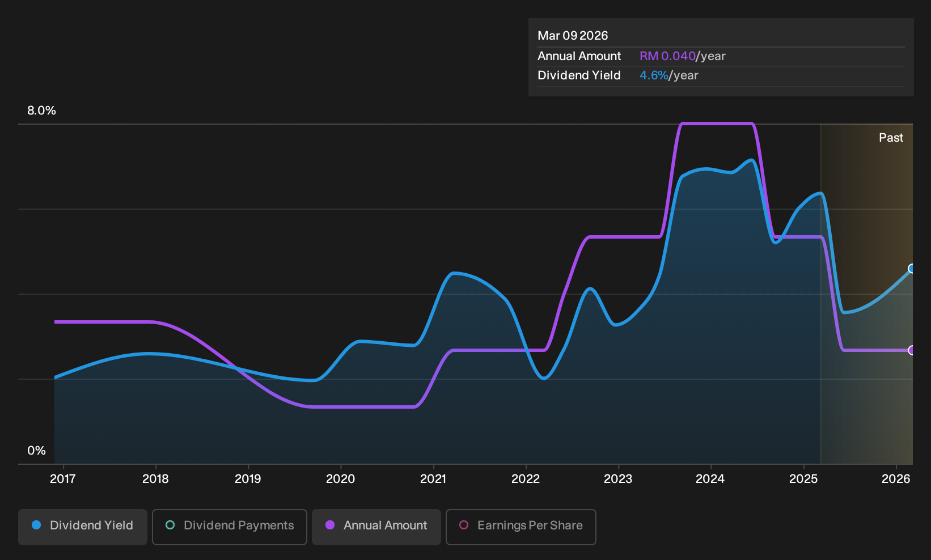
Task: Click the 2017 x-axis label
Action: click(x=63, y=479)
